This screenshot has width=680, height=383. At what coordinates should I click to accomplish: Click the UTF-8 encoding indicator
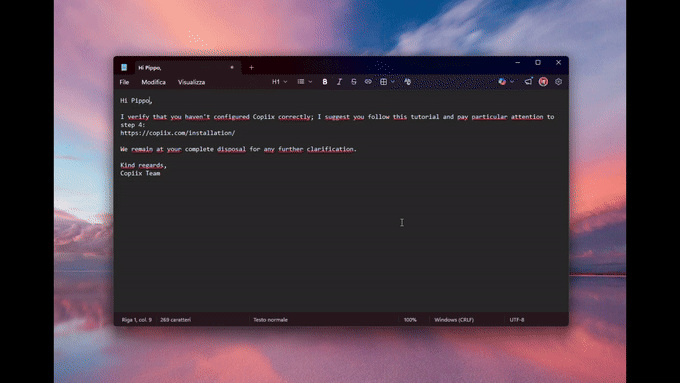coord(517,320)
